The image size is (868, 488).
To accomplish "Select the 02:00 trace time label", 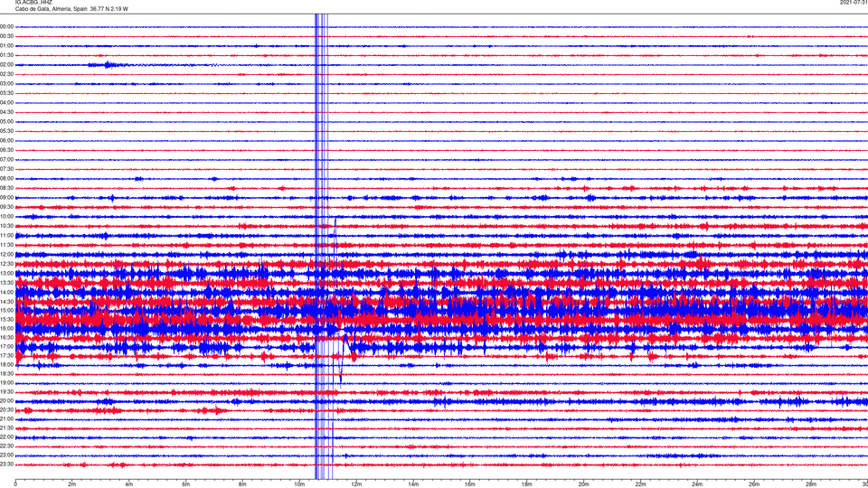I will coord(6,65).
